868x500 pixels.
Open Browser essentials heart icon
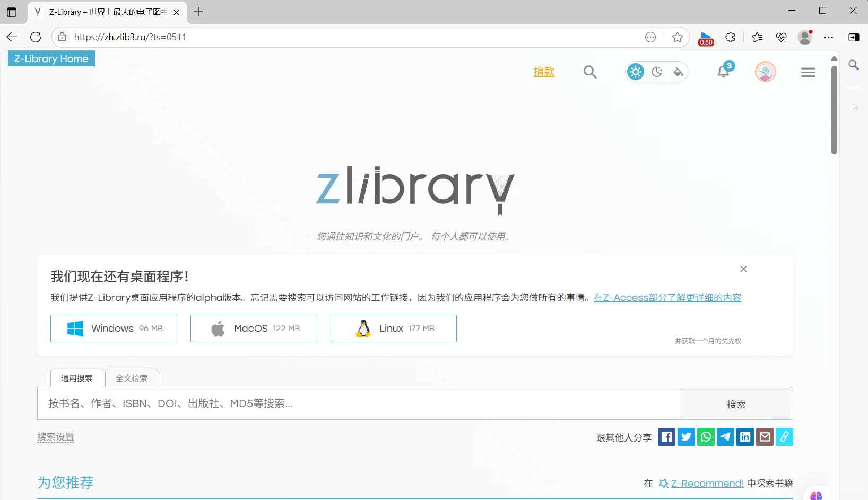[x=781, y=37]
